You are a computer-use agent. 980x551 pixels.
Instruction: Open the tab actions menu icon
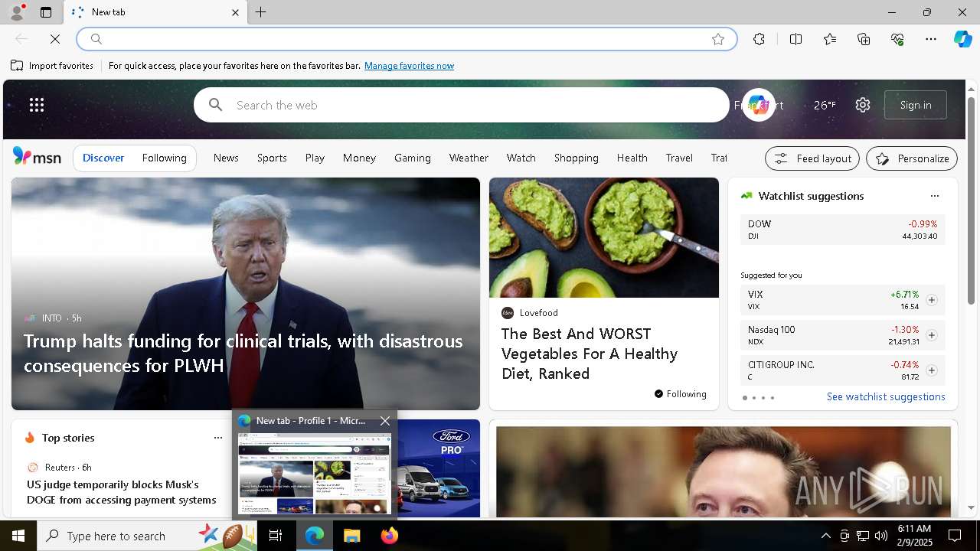[x=46, y=12]
